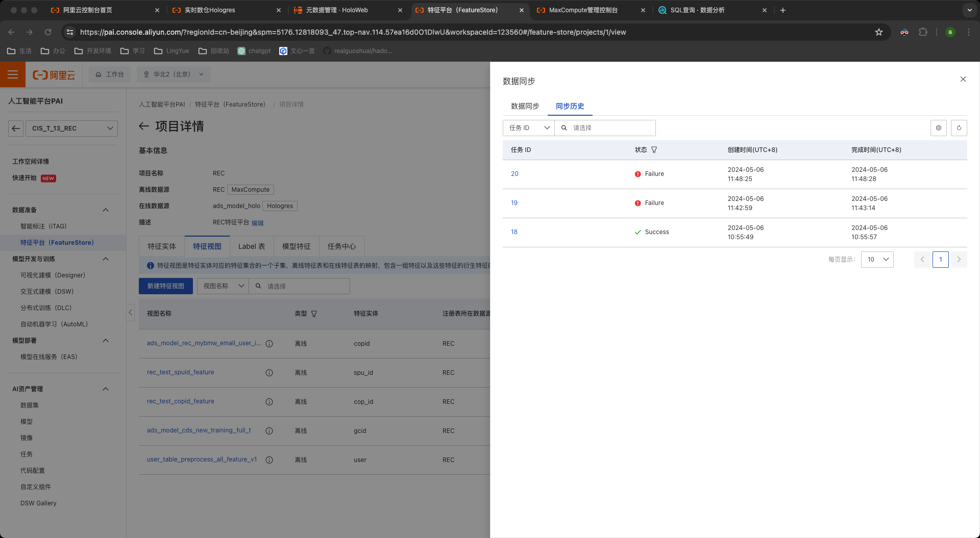
Task: Click the browser back navigation arrow
Action: coord(11,32)
